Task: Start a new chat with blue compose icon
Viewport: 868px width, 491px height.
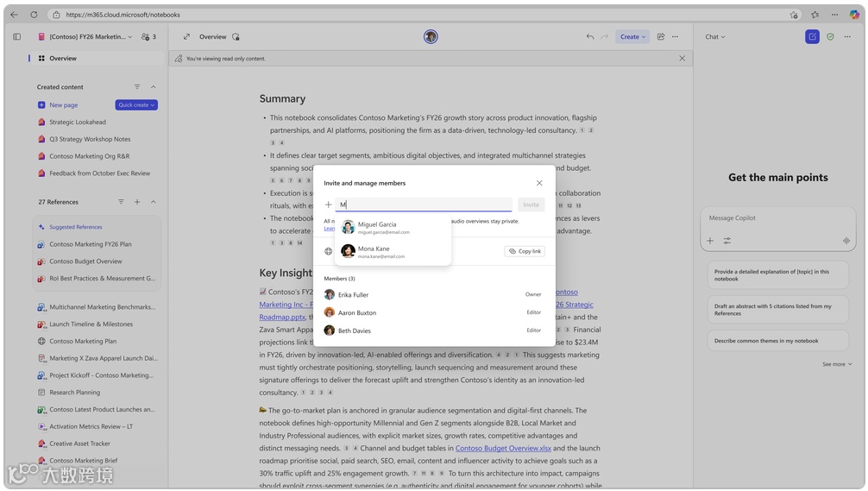Action: click(x=812, y=36)
